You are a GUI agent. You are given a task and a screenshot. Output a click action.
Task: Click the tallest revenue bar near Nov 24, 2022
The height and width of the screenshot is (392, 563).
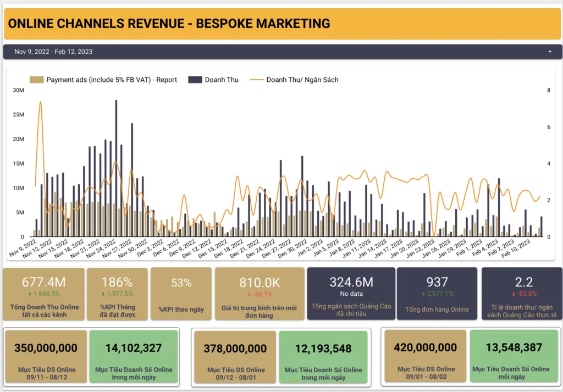(116, 168)
